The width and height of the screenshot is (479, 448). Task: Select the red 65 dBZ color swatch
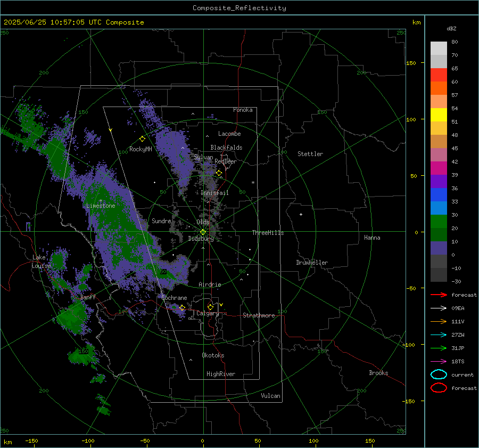pos(439,75)
